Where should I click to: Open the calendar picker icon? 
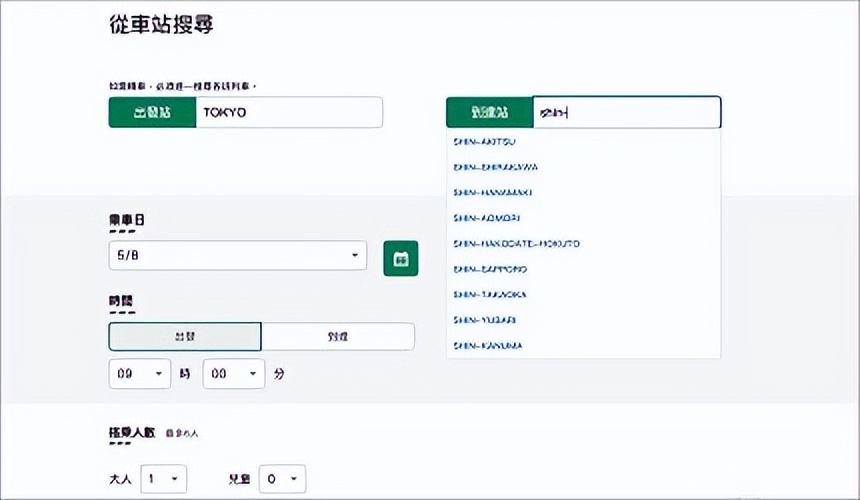pos(400,258)
